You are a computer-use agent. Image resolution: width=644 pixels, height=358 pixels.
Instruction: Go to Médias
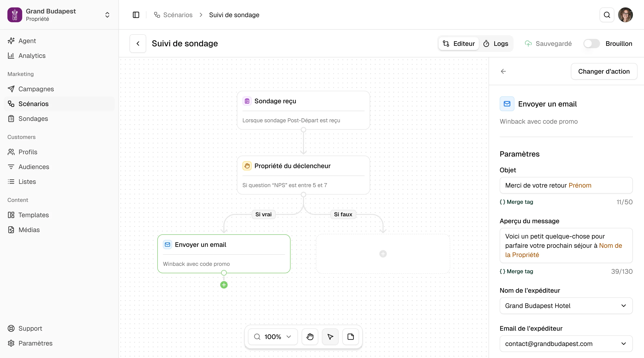click(59, 229)
